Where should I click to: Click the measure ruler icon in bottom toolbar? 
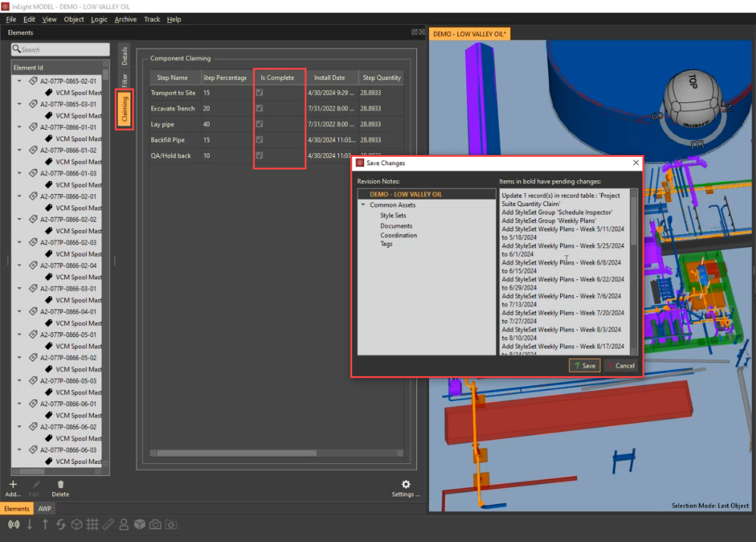coord(108,524)
